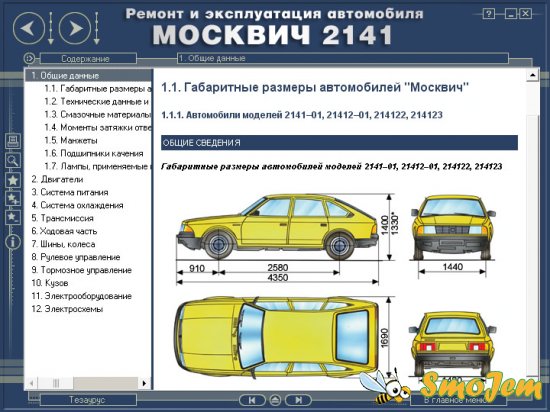Open section '1.3. Смазочные материалы'
Image resolution: width=550 pixels, height=412 pixels.
click(98, 115)
